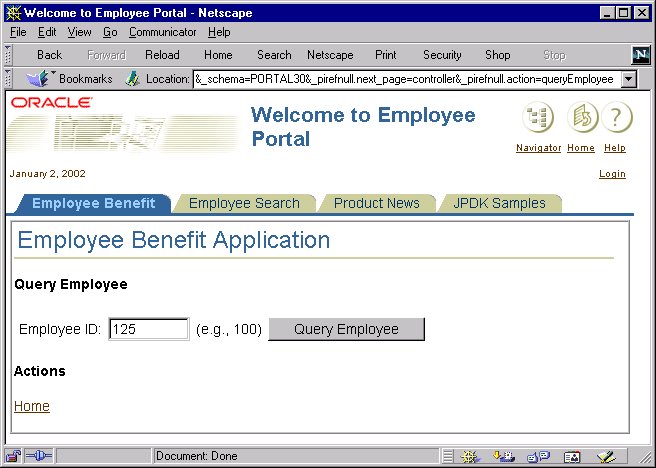Viewport: 656px width, 468px height.
Task: Print the current page
Action: [x=385, y=55]
